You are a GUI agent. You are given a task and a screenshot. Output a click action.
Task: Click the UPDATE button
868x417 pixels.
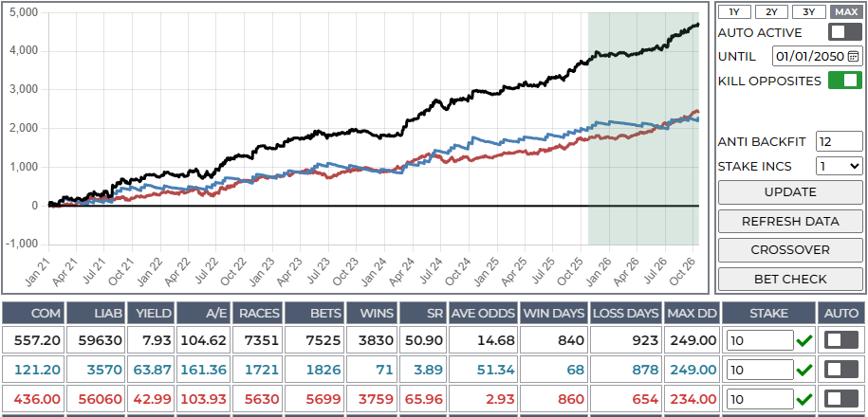[790, 191]
